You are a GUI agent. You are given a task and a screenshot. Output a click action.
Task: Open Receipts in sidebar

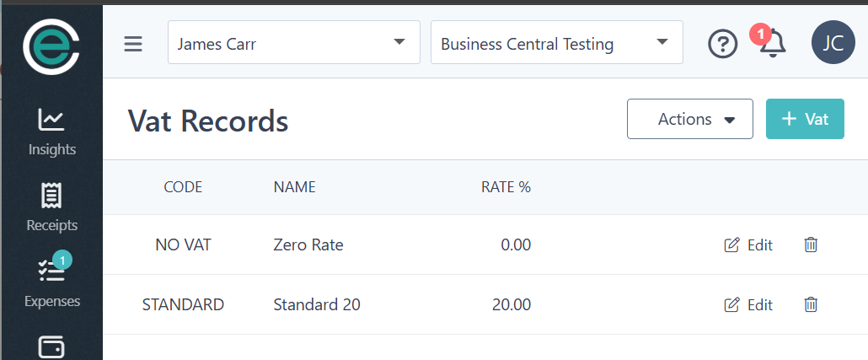coord(51,207)
